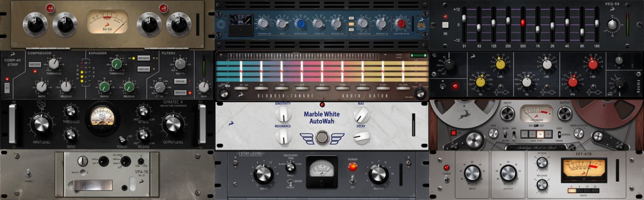The width and height of the screenshot is (644, 200).
Task: Click the Reel to Reel Input knob
Action: coord(507,114)
